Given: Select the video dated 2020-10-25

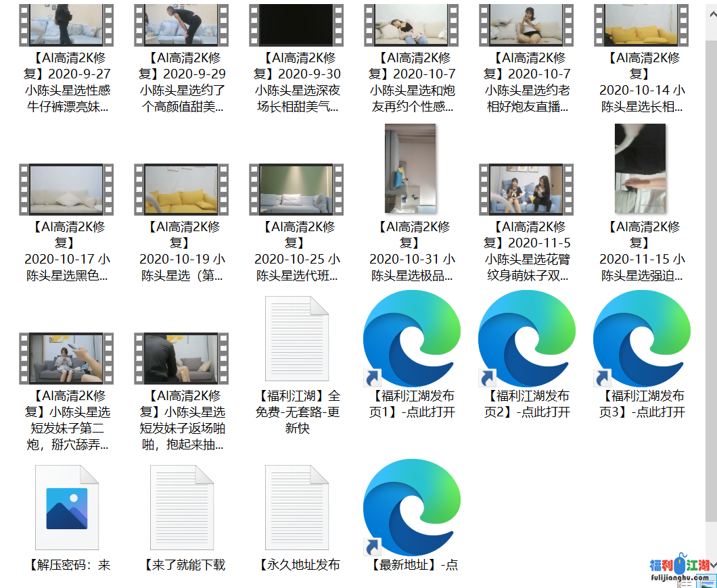Looking at the screenshot, I should [296, 189].
